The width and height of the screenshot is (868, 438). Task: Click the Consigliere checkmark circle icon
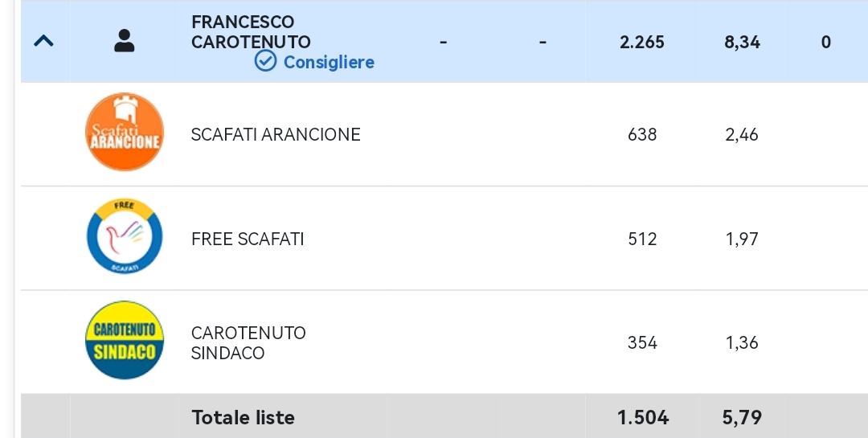[x=265, y=61]
